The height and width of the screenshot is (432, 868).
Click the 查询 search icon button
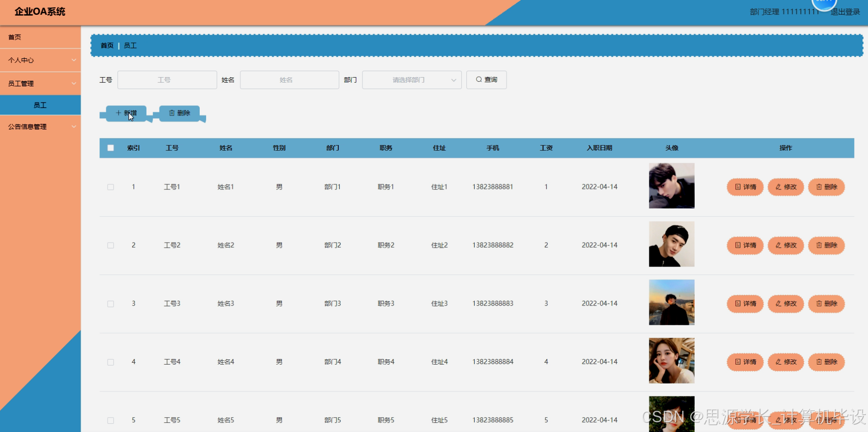[x=486, y=79]
